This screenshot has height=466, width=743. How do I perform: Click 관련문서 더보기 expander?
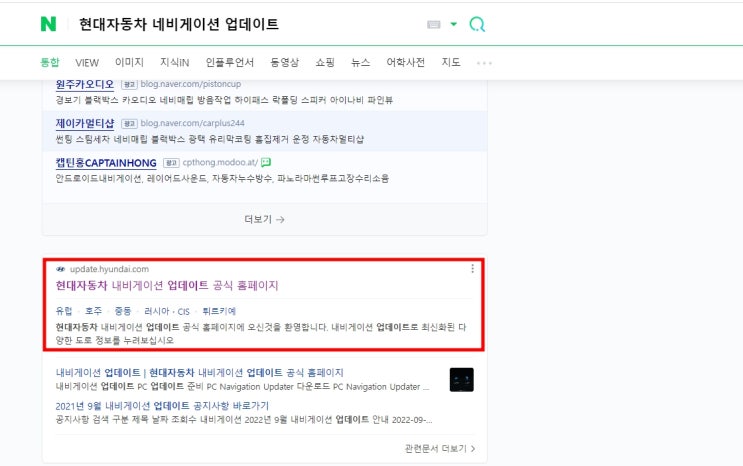440,448
